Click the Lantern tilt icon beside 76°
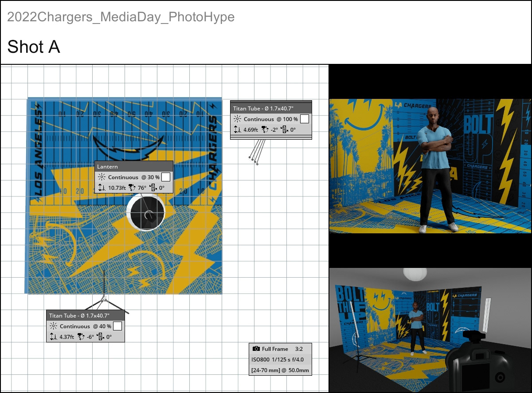 click(x=132, y=188)
